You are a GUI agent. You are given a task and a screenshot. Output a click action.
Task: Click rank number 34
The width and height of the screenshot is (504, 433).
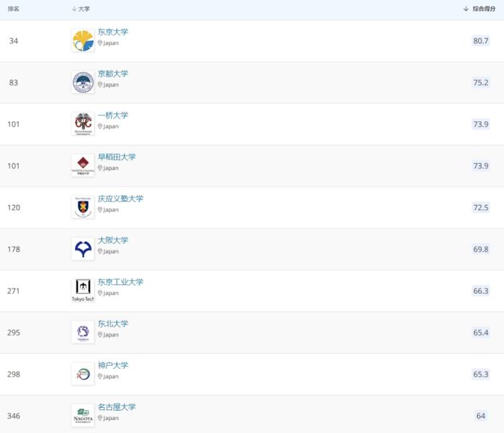[x=14, y=41]
